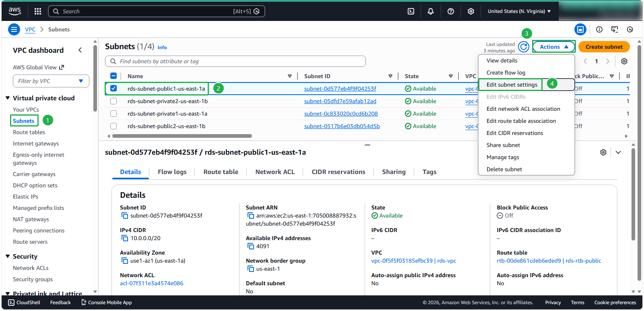The image size is (644, 311).
Task: Open the help question mark menu
Action: click(x=451, y=11)
